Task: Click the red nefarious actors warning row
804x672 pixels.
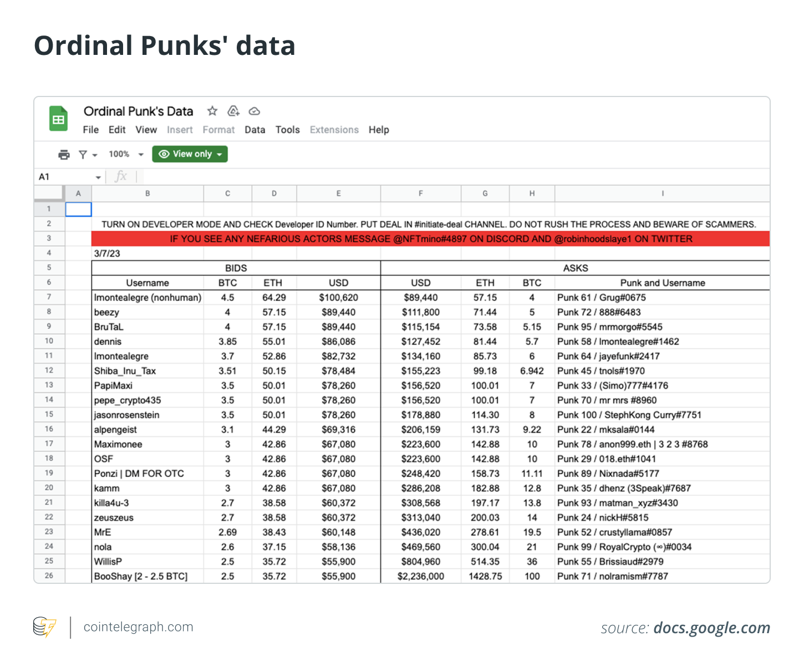Action: click(431, 239)
